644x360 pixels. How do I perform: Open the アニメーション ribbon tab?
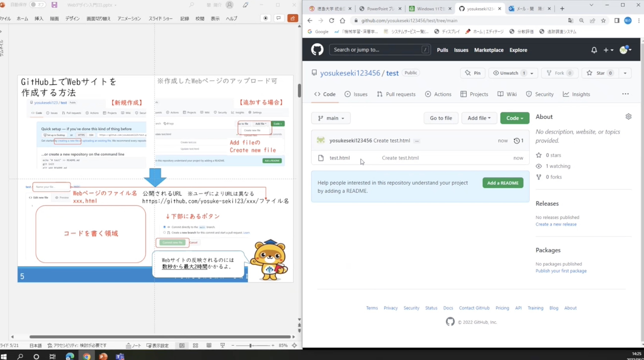[x=129, y=19]
